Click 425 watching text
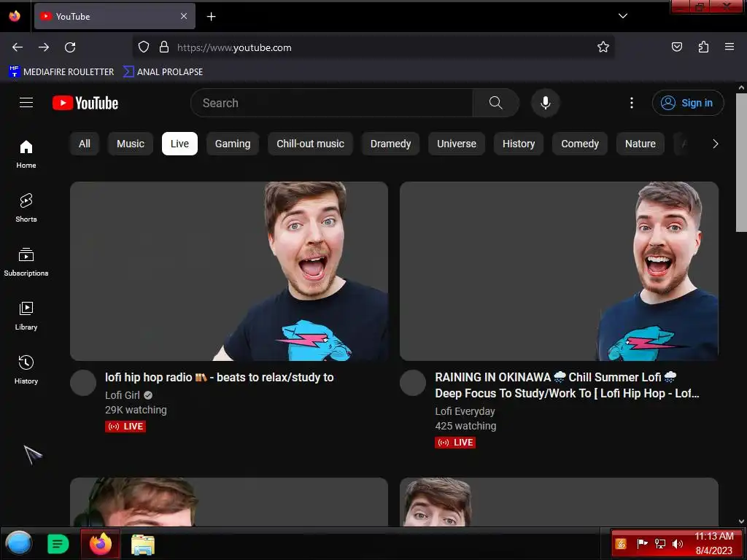The image size is (747, 560). (x=465, y=426)
